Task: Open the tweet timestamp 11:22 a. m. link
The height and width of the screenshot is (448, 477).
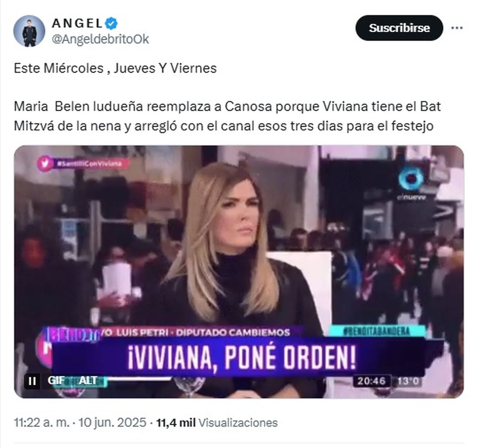Action: click(x=42, y=422)
